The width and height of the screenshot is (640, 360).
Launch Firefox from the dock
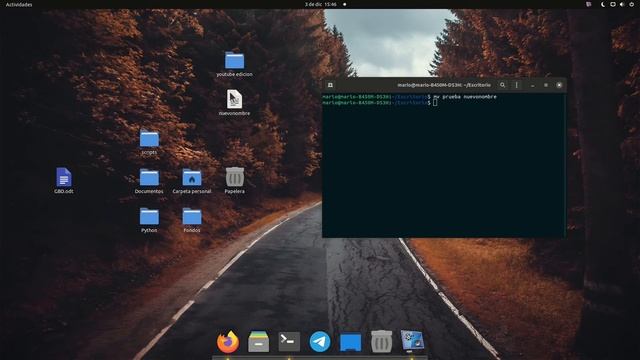coord(228,342)
